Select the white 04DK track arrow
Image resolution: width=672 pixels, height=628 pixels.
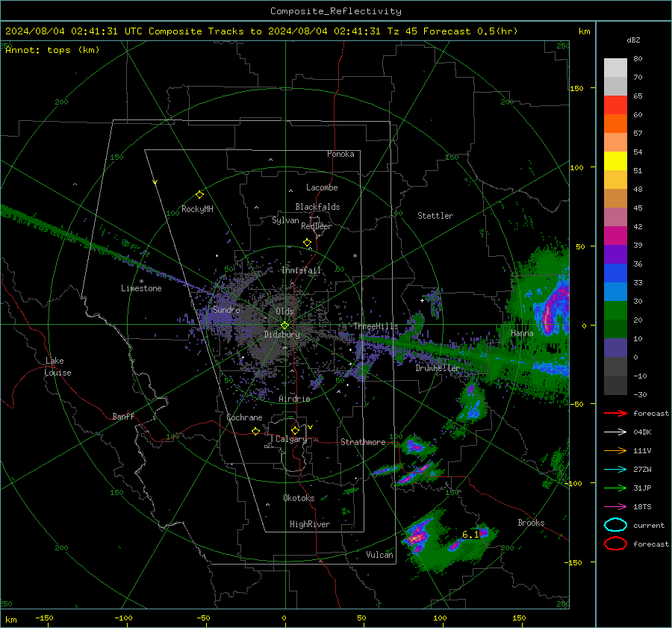pos(616,432)
